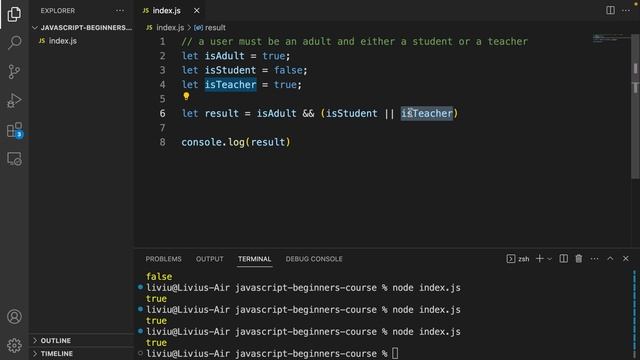Viewport: 640px width, 360px height.
Task: Open Run and Debug view icon
Action: (14, 100)
